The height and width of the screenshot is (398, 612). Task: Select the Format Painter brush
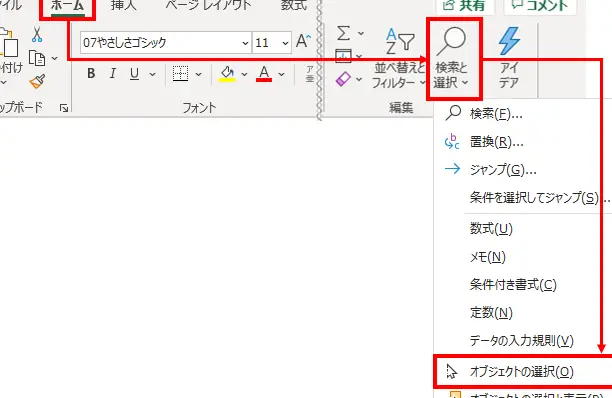[37, 81]
